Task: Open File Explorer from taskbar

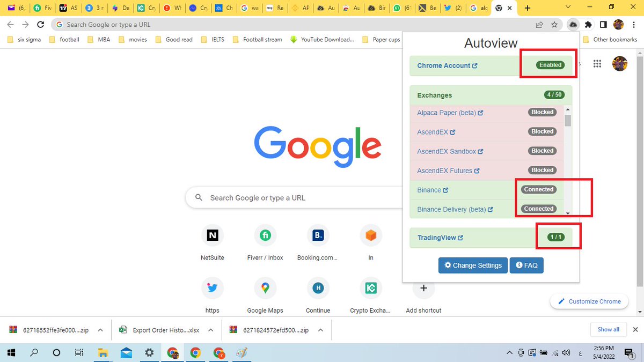Action: (103, 352)
